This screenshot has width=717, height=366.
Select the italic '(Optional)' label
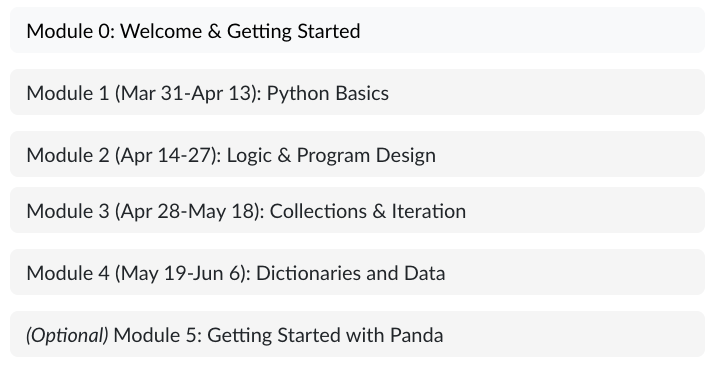coord(68,335)
